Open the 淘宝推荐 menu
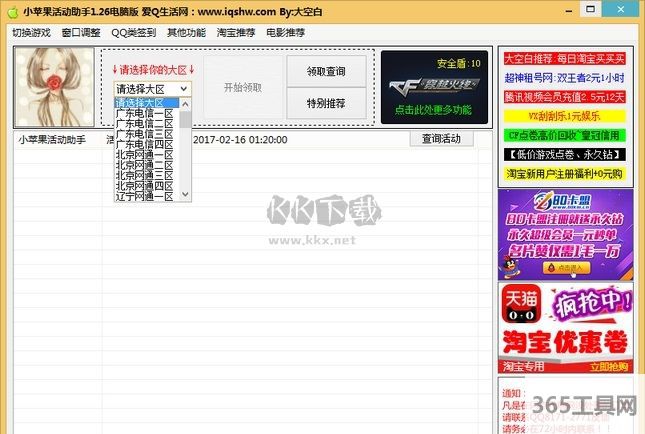The width and height of the screenshot is (645, 434). coord(236,32)
